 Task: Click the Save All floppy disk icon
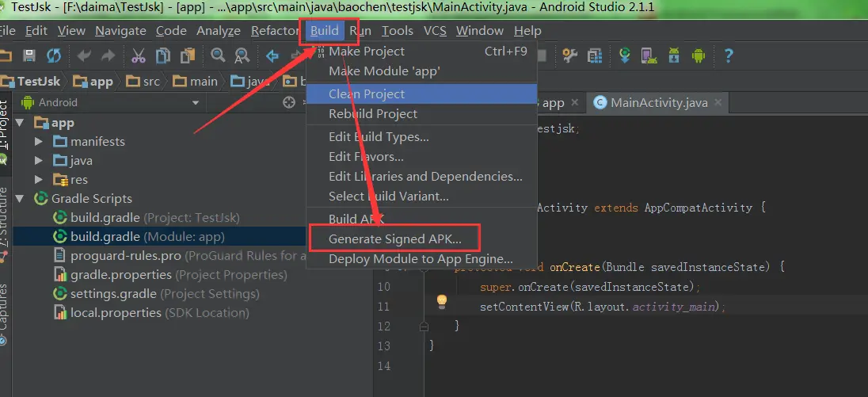pyautogui.click(x=29, y=55)
